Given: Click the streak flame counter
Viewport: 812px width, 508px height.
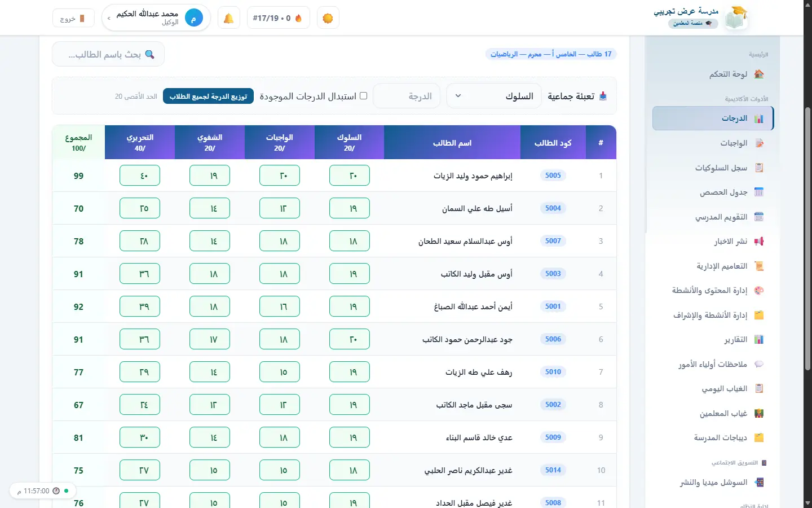Looking at the screenshot, I should tap(278, 18).
